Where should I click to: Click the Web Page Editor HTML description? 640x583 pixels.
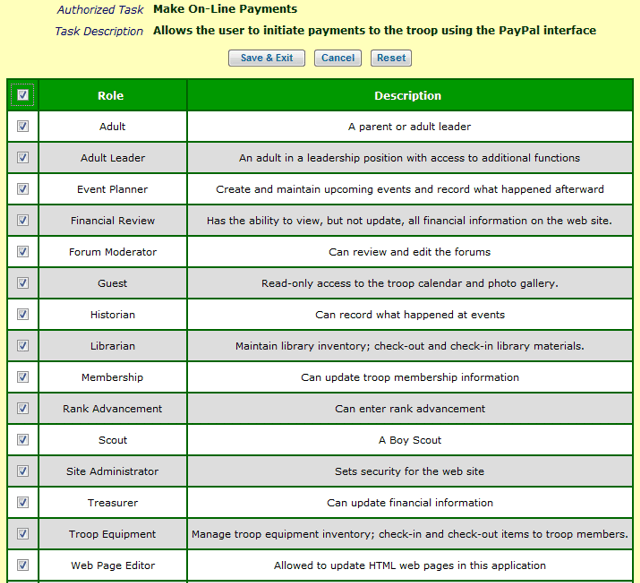410,565
